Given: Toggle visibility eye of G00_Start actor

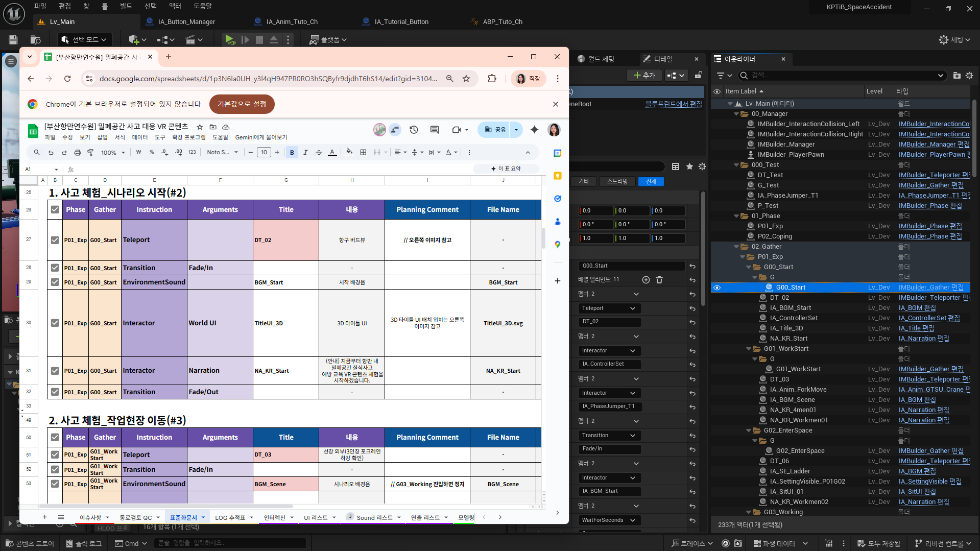Looking at the screenshot, I should 717,288.
